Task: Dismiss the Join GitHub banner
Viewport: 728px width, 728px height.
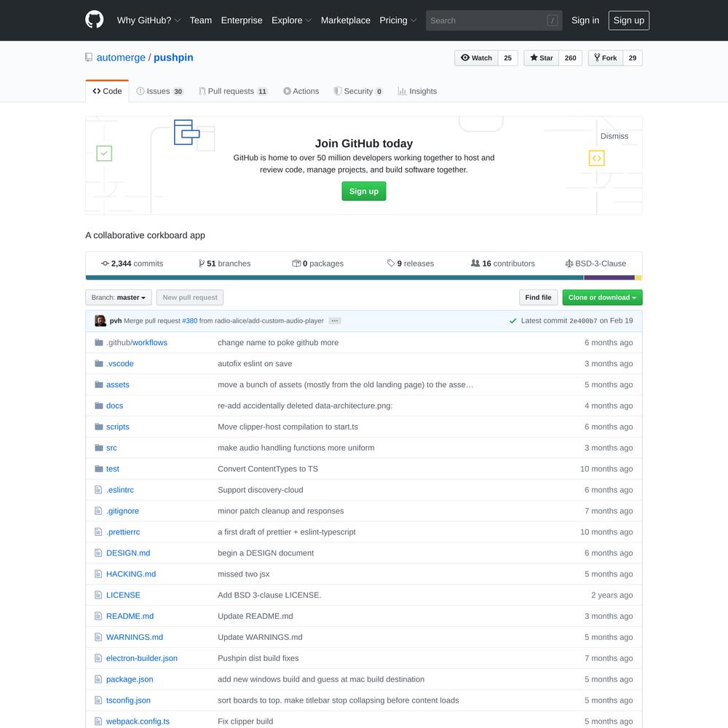Action: tap(614, 136)
